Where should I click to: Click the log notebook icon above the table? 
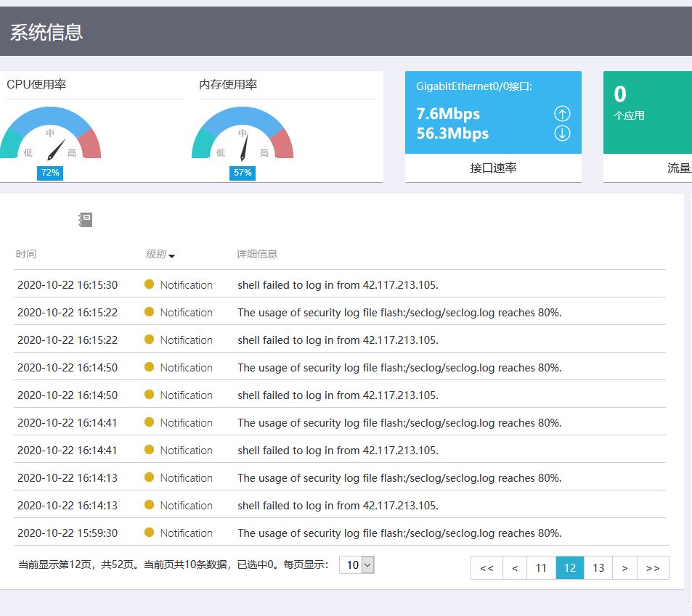tap(85, 220)
